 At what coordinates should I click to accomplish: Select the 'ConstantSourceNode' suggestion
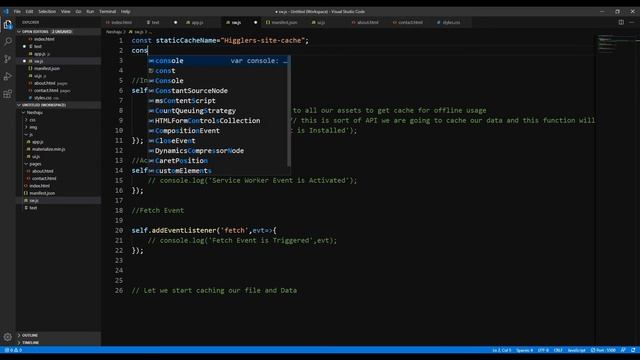pos(219,91)
